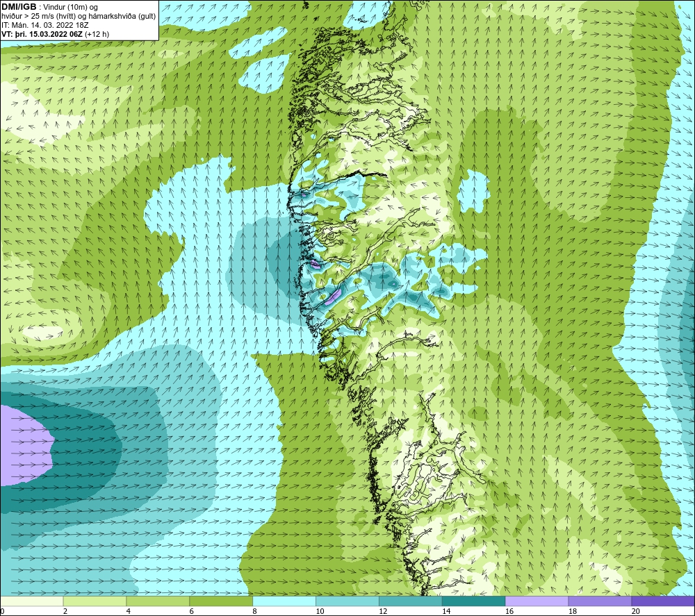Image resolution: width=695 pixels, height=616 pixels.
Task: Click the scale label '2'
Action: tap(65, 611)
